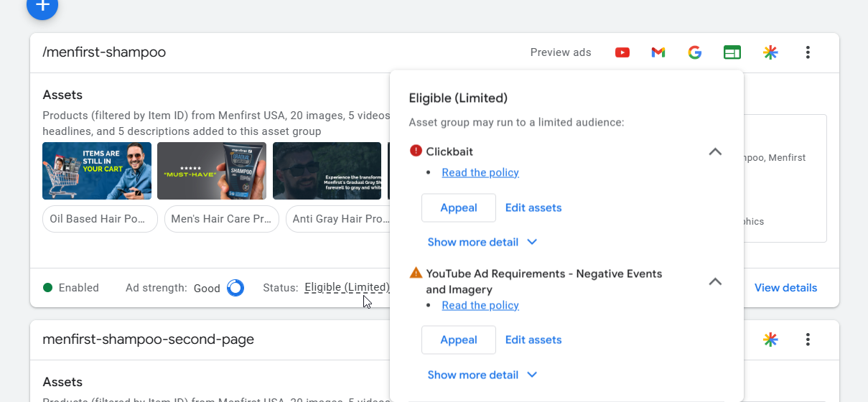This screenshot has height=402, width=868.
Task: Preview ad on Display network icon
Action: tap(732, 52)
